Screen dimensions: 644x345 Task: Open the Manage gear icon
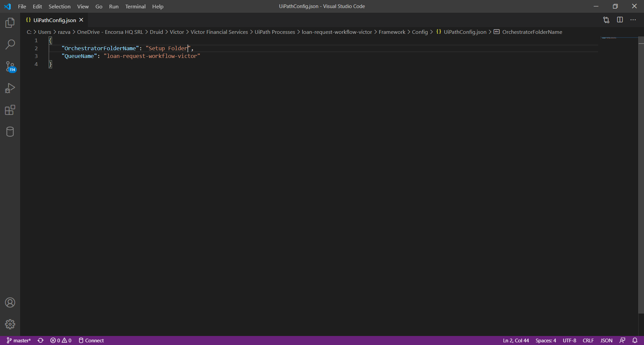coord(10,324)
